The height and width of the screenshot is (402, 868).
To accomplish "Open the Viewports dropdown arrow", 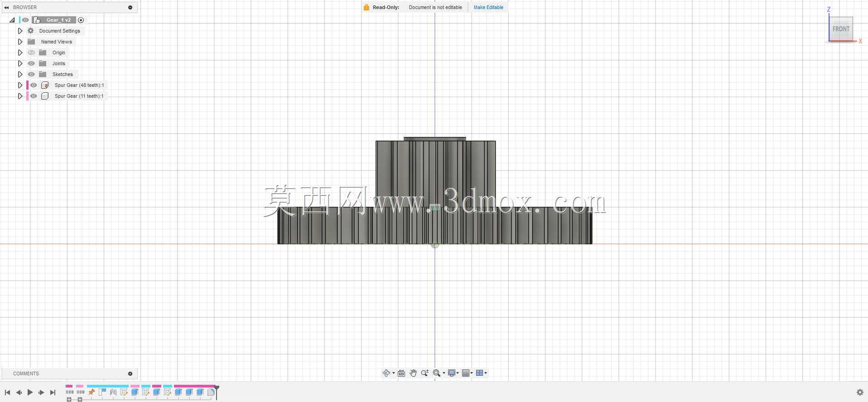I will (x=486, y=373).
